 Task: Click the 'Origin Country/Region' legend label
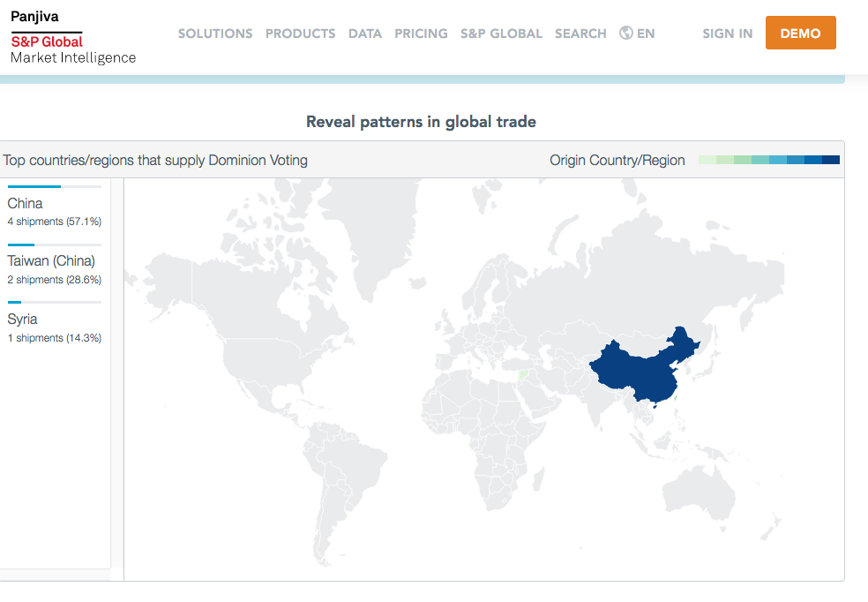point(617,160)
